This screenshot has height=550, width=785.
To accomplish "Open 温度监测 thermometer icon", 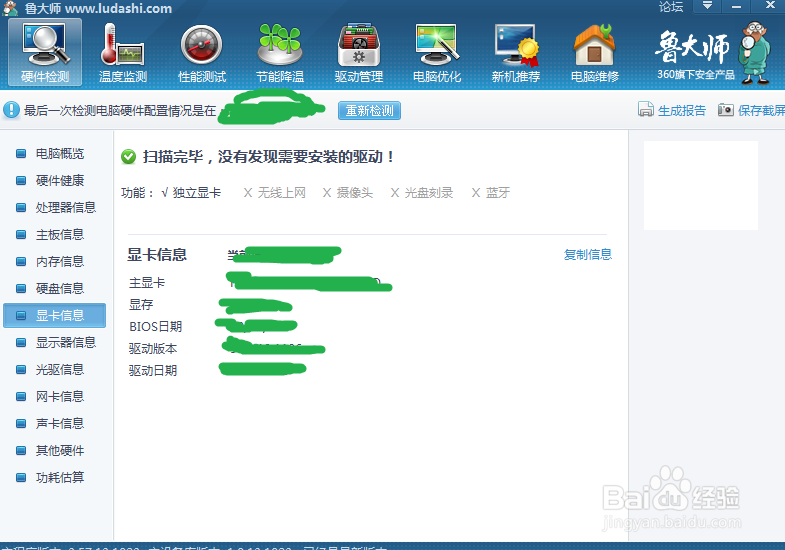I will pyautogui.click(x=123, y=53).
